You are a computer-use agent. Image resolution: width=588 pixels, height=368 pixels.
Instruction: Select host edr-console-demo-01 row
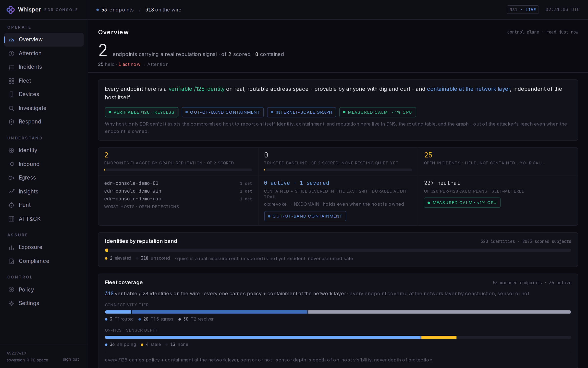pyautogui.click(x=178, y=183)
